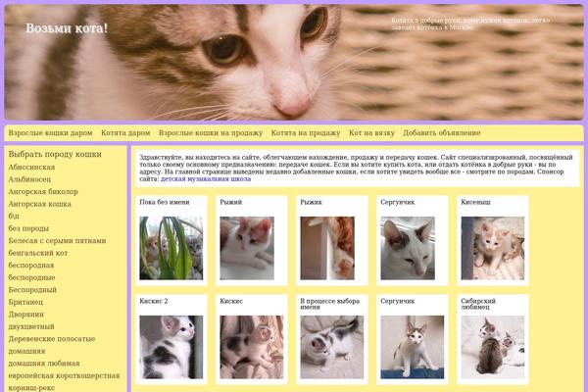Click the 'Рыжий' card title

(230, 202)
